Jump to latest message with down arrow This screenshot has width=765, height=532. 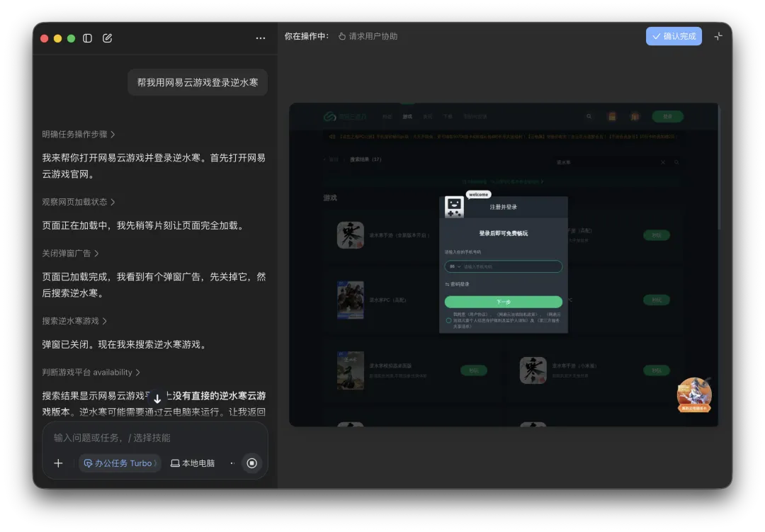point(157,398)
